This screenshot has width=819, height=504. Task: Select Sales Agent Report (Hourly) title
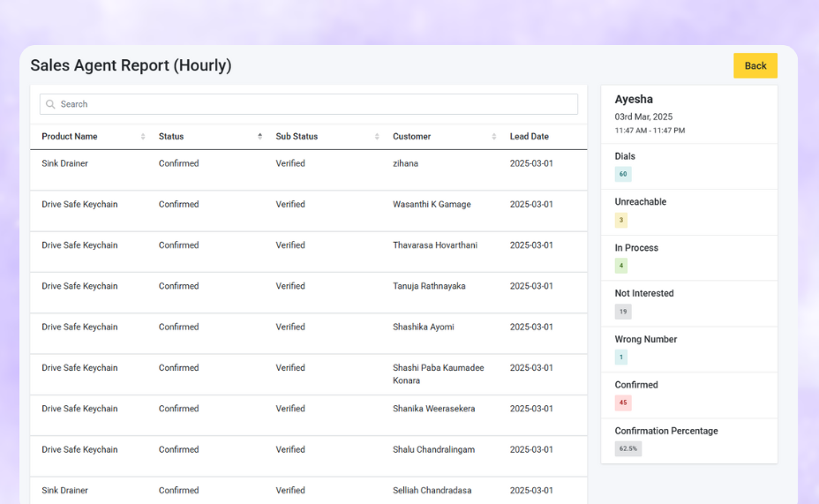pyautogui.click(x=131, y=65)
